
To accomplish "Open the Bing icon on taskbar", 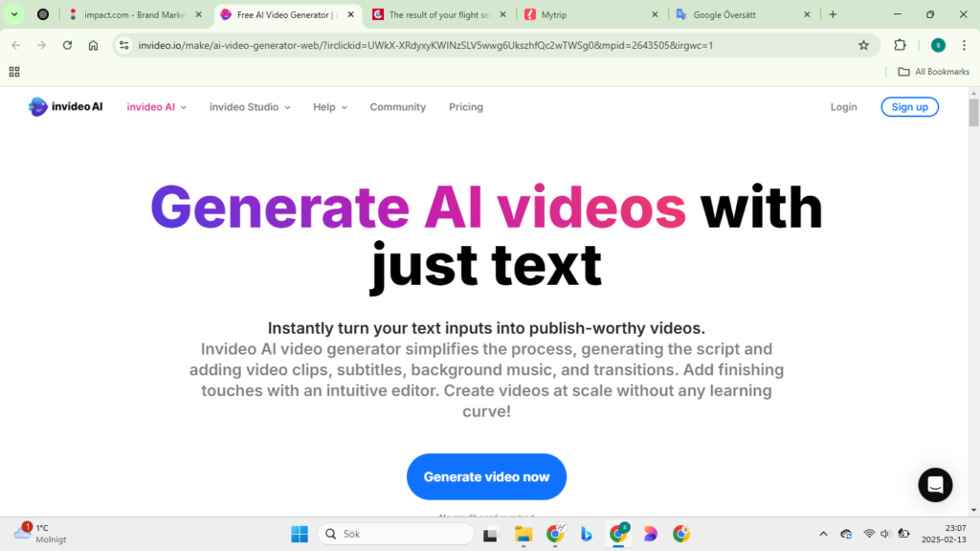I will pyautogui.click(x=587, y=534).
